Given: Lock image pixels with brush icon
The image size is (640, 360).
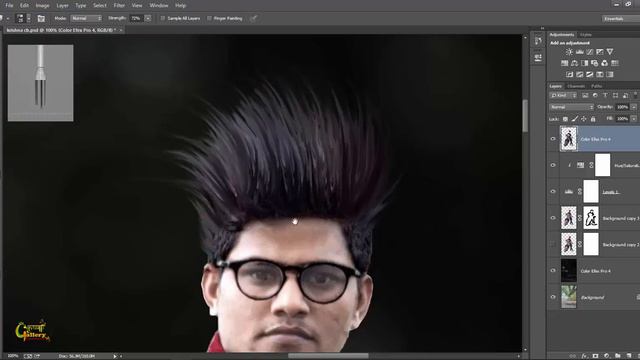Looking at the screenshot, I should (575, 119).
